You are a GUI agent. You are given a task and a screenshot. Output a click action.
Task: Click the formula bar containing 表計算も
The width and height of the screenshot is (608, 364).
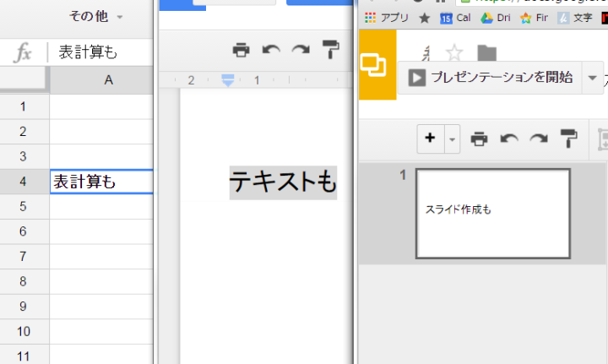tap(101, 52)
